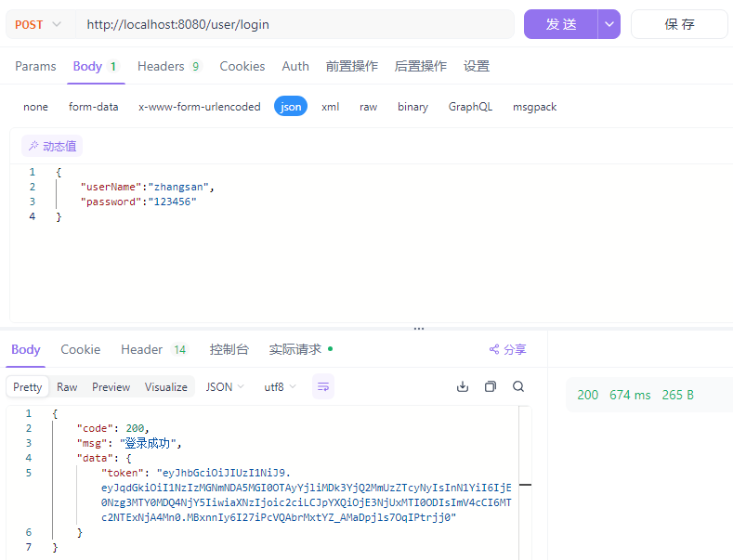The width and height of the screenshot is (733, 560).
Task: Open search in response body
Action: coord(518,387)
